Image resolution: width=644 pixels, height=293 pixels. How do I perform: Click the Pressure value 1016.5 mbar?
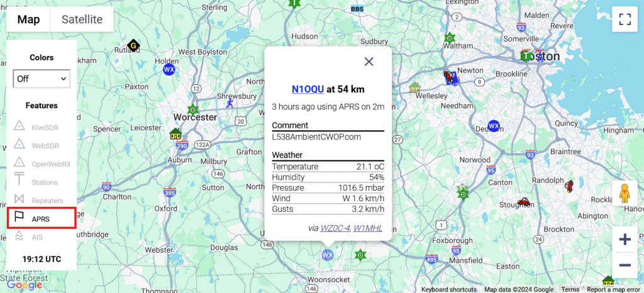[361, 188]
